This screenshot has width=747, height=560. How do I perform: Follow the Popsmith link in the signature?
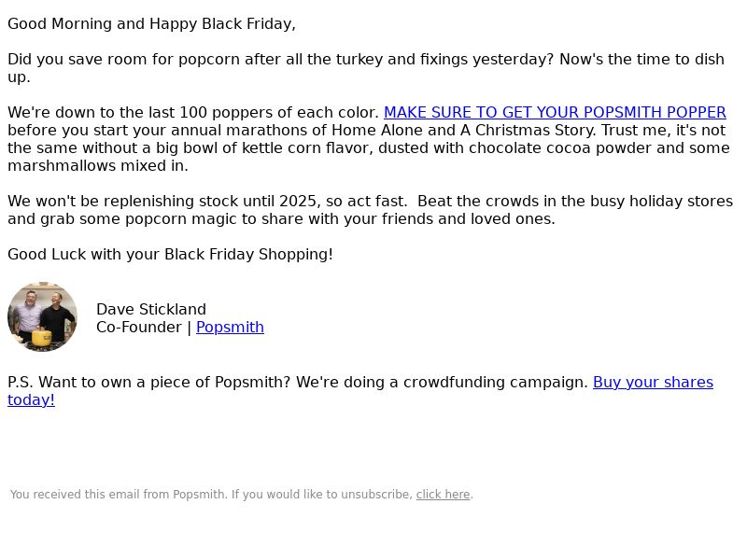point(230,328)
